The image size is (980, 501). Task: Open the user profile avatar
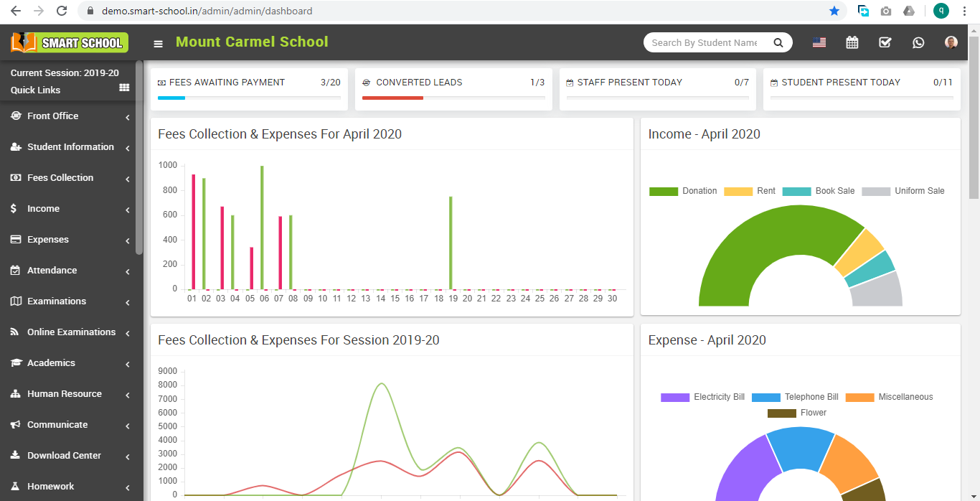tap(951, 42)
